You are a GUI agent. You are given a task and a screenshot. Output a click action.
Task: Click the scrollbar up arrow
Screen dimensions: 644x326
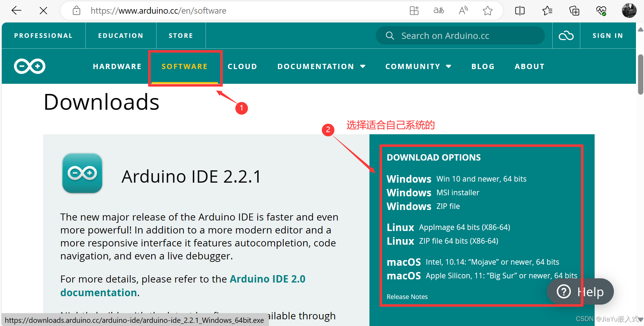coord(640,29)
